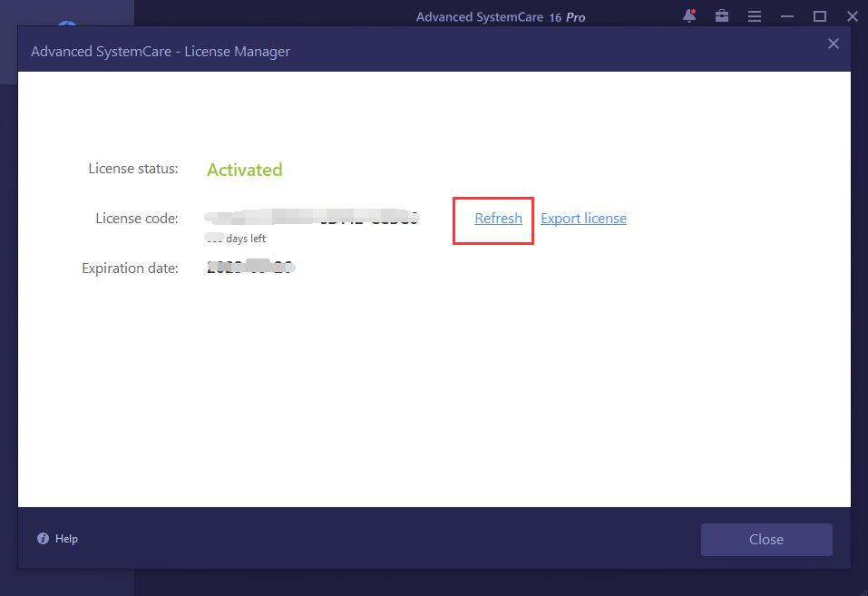The height and width of the screenshot is (596, 868).
Task: Close the License Manager dialog with X
Action: click(x=834, y=44)
